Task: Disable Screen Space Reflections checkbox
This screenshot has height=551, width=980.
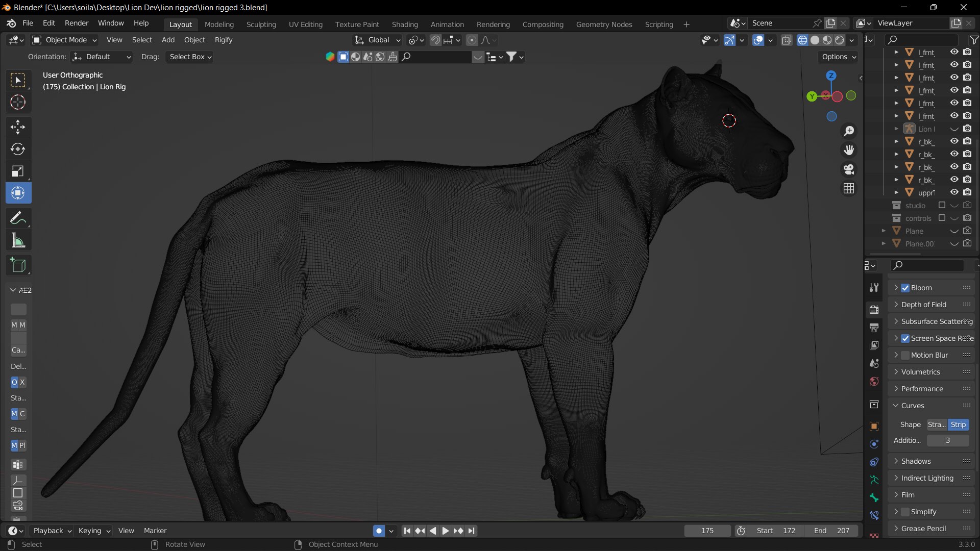Action: click(905, 338)
